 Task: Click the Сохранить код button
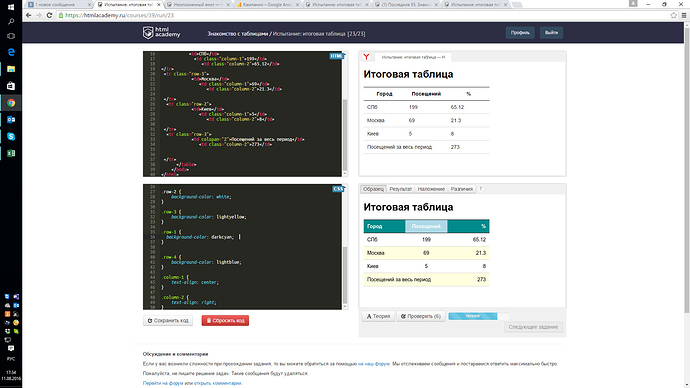(x=168, y=321)
